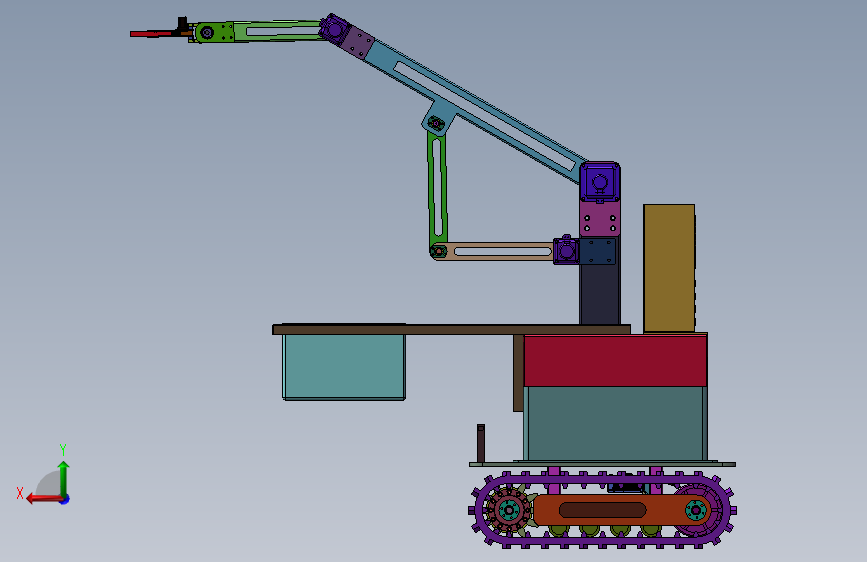Click the red X axis arrow of the triad

pos(44,499)
